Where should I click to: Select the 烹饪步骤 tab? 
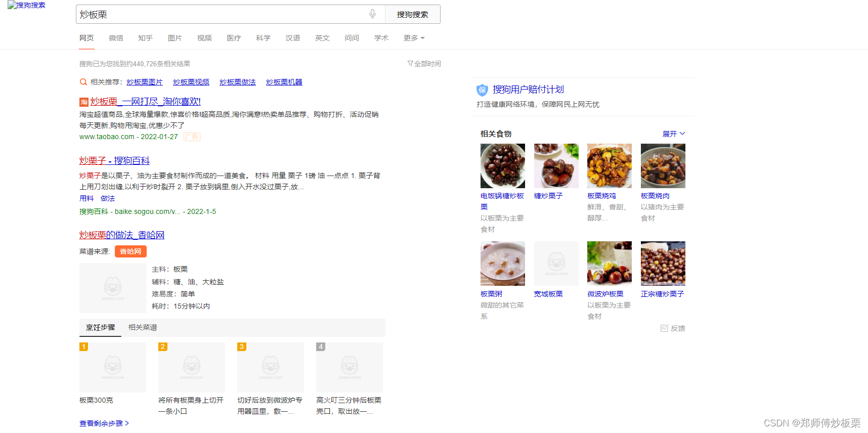point(101,327)
